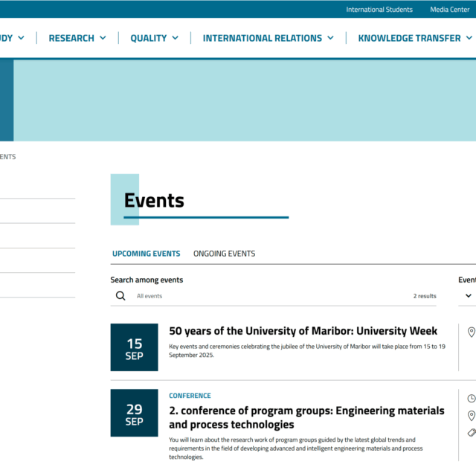Switch to the Ongoing Events tab
The width and height of the screenshot is (476, 476).
(x=224, y=254)
